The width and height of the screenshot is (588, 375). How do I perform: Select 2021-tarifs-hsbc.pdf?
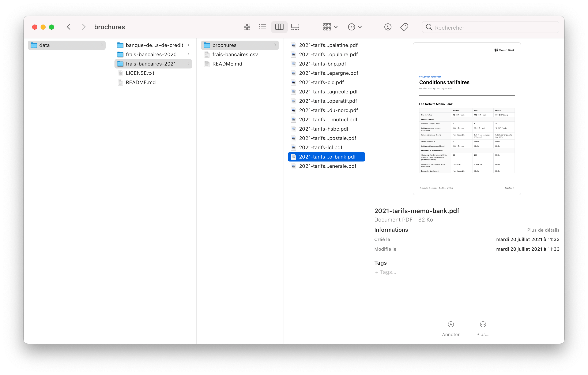point(326,129)
